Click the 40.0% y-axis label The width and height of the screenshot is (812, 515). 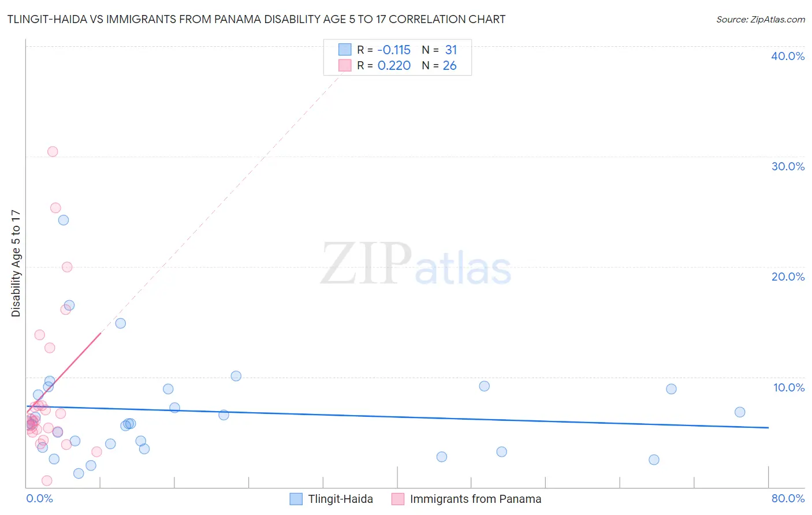click(x=788, y=56)
